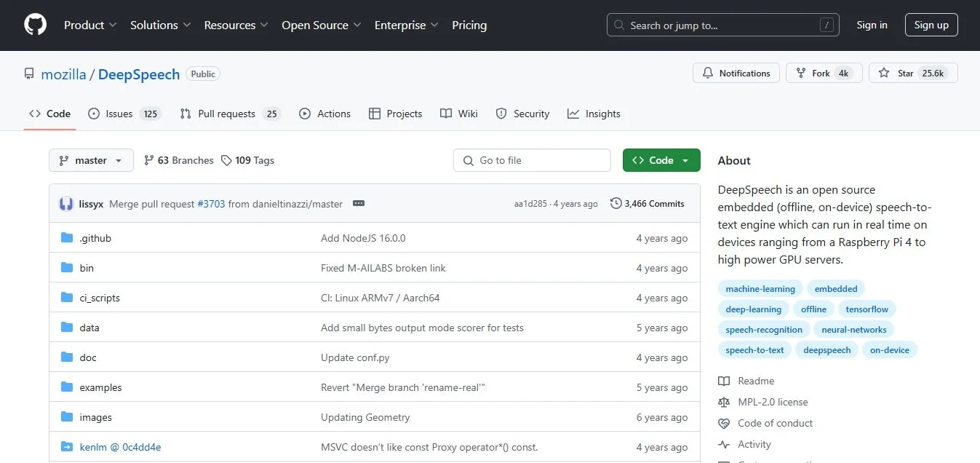980x463 pixels.
Task: Open the 'Updating Geometry' commit message
Action: tap(365, 417)
